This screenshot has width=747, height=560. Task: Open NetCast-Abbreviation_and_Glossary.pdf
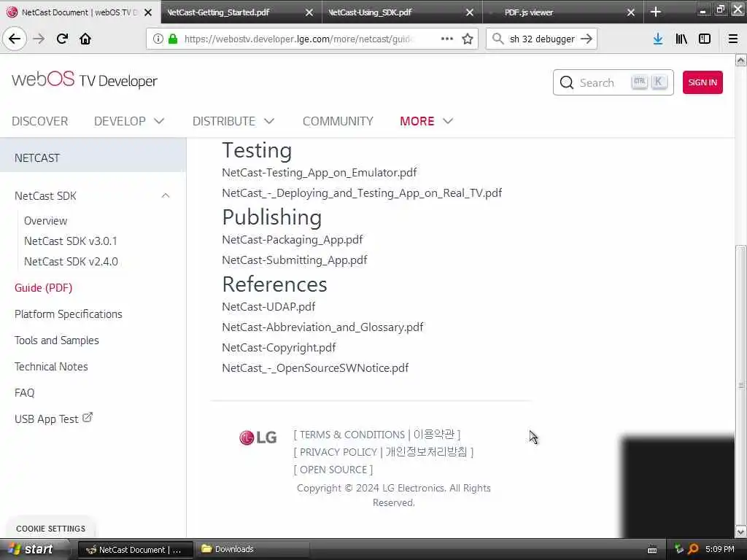[x=322, y=327]
